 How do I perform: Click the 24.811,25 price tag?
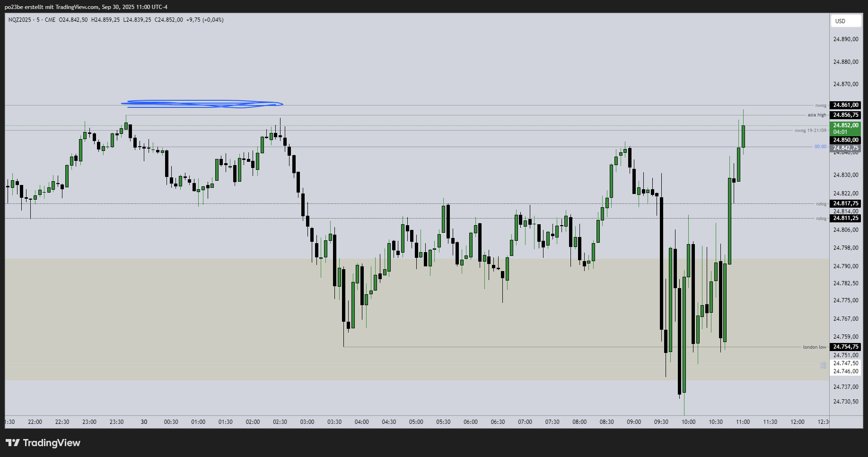845,218
